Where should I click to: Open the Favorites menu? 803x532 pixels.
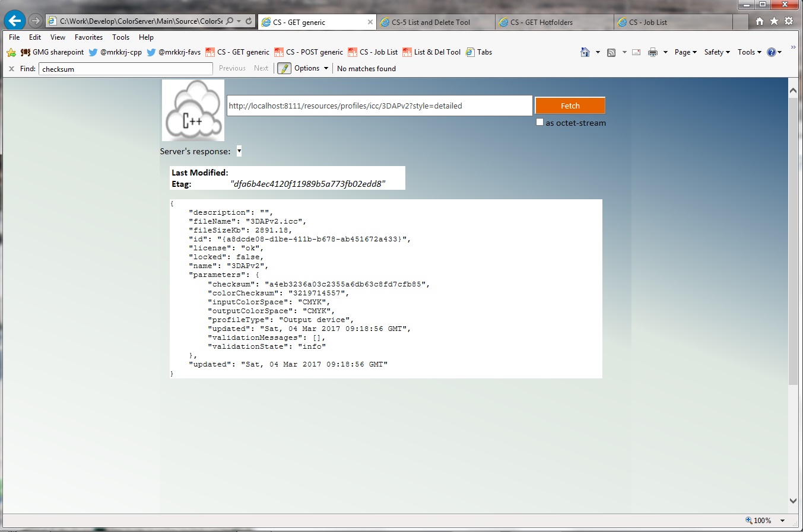point(88,37)
